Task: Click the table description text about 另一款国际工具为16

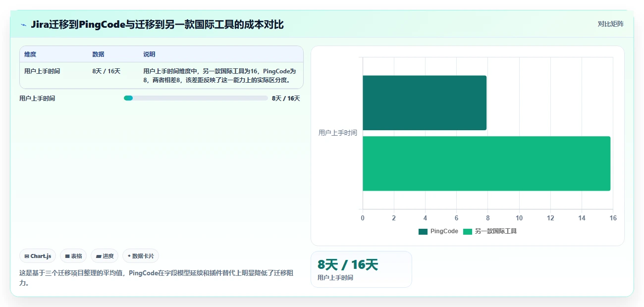Action: (219, 75)
